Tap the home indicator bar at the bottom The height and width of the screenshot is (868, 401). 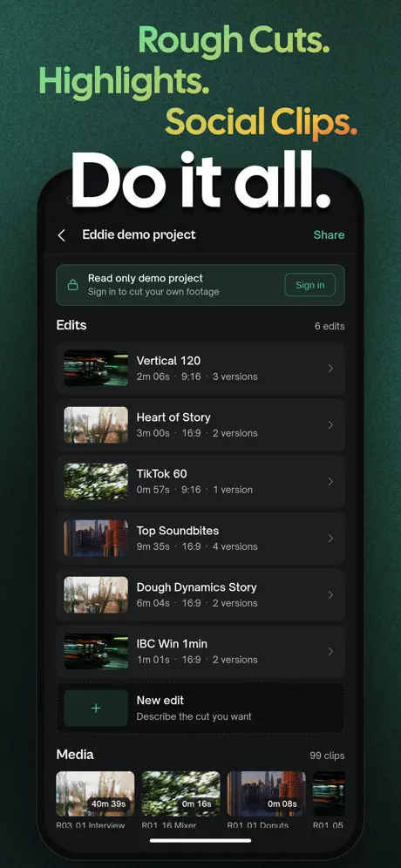coord(200,840)
